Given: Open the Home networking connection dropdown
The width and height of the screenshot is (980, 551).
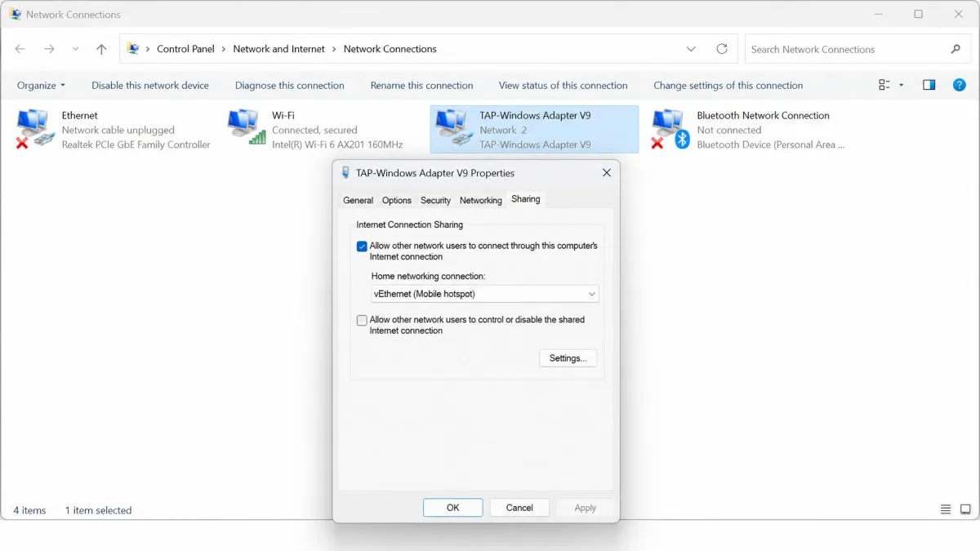Looking at the screenshot, I should pyautogui.click(x=485, y=294).
